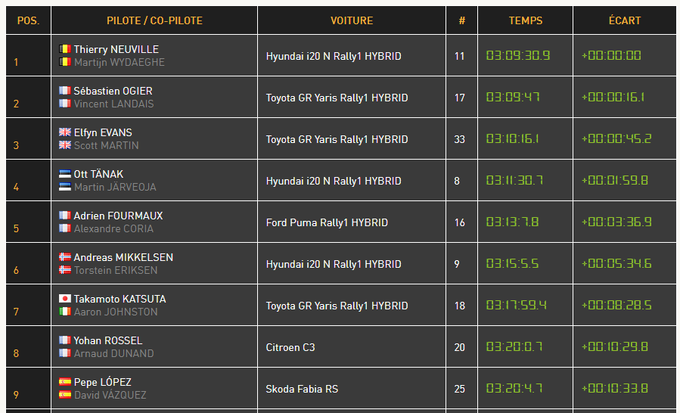680x413 pixels.
Task: Click Spanish flag next to Pepe López
Action: point(65,382)
